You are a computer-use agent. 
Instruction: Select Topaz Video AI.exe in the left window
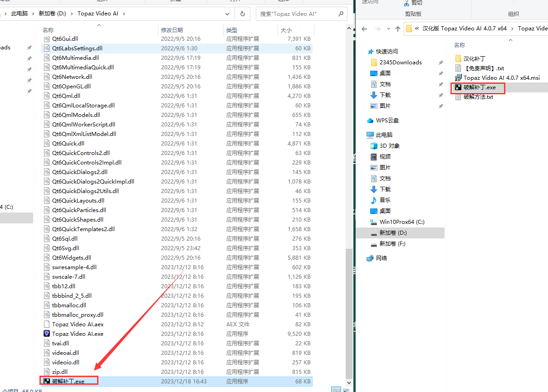[78, 334]
